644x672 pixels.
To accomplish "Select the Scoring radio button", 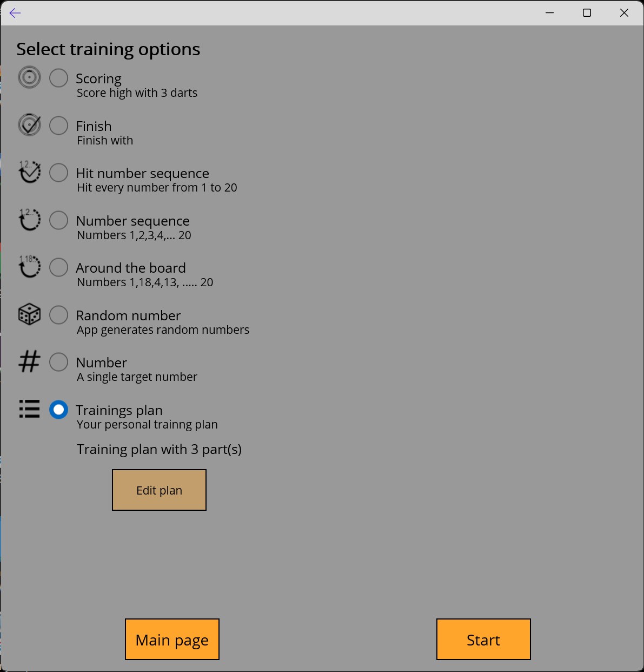I will [58, 78].
